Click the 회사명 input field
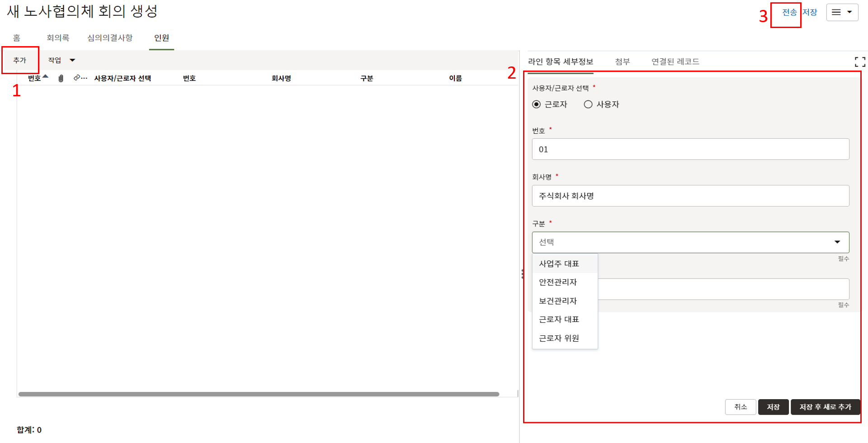This screenshot has width=868, height=443. point(690,196)
